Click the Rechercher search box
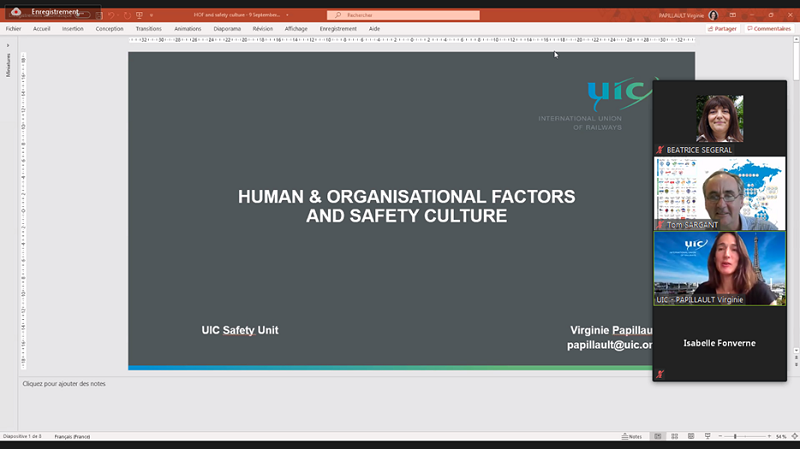Viewport: 800px width, 449px height. [403, 15]
